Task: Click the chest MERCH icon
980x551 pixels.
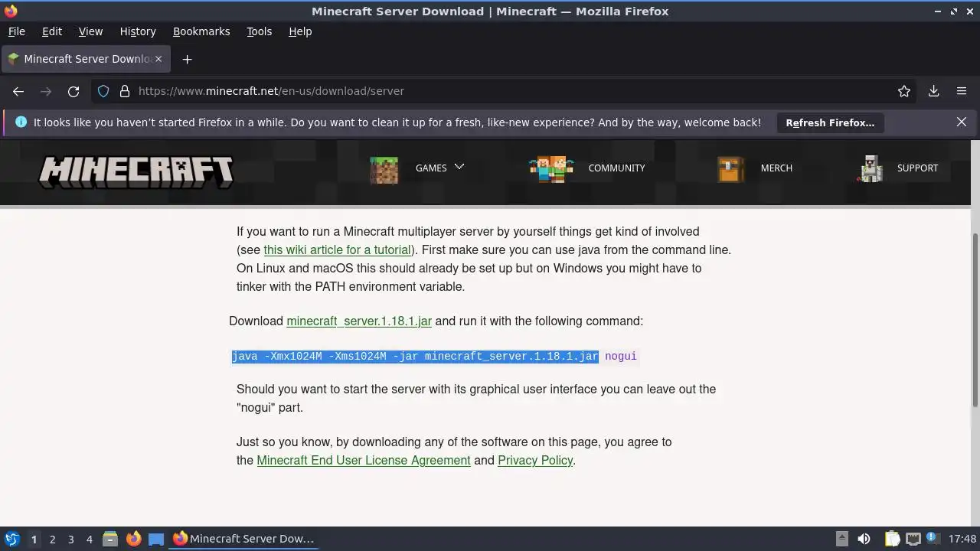Action: coord(730,169)
